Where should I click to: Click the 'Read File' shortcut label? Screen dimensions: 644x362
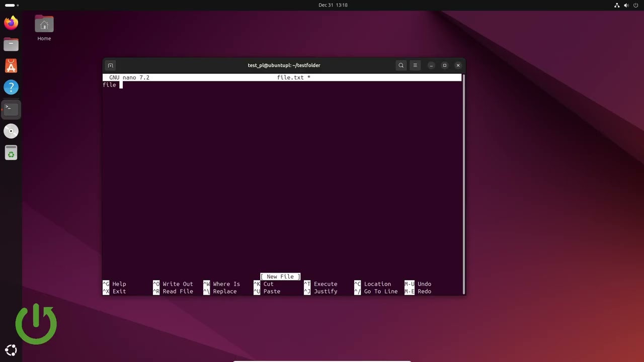click(178, 292)
